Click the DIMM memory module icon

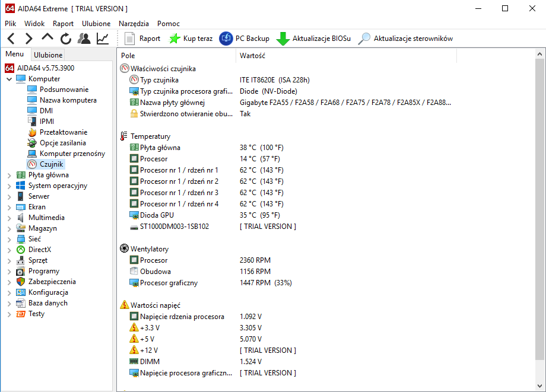click(134, 361)
